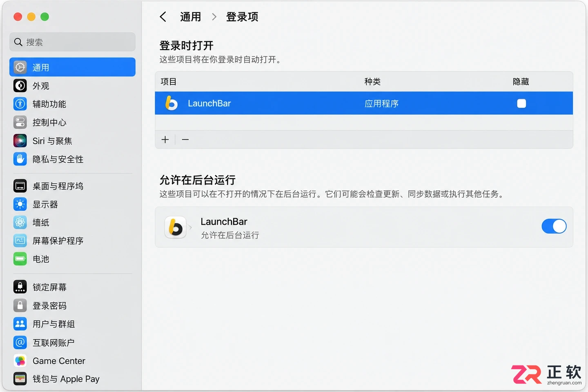This screenshot has height=392, width=588.
Task: Turn off LaunchBar 允许在后台运行 switch
Action: pos(554,226)
